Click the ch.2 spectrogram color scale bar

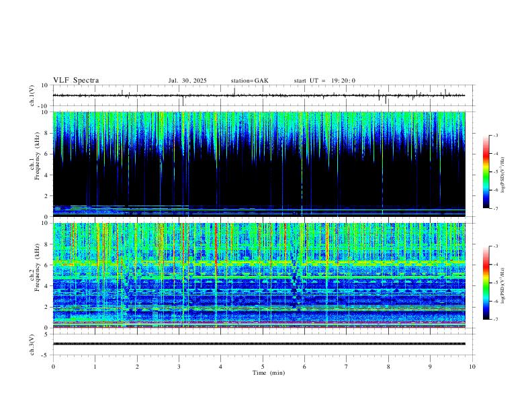click(x=486, y=283)
